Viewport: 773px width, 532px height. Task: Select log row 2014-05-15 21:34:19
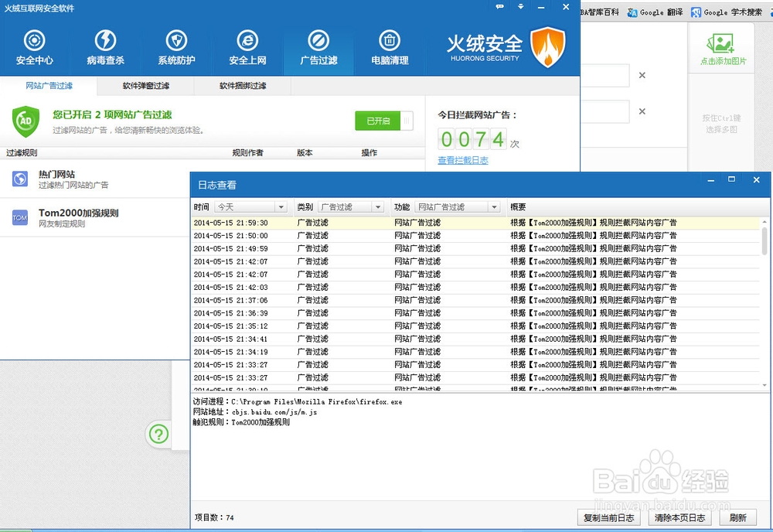click(x=475, y=352)
